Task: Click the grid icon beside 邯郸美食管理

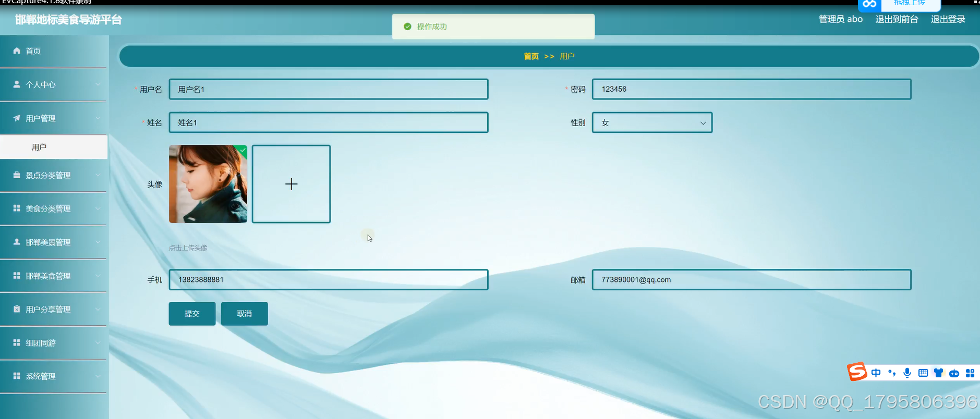Action: click(x=17, y=275)
